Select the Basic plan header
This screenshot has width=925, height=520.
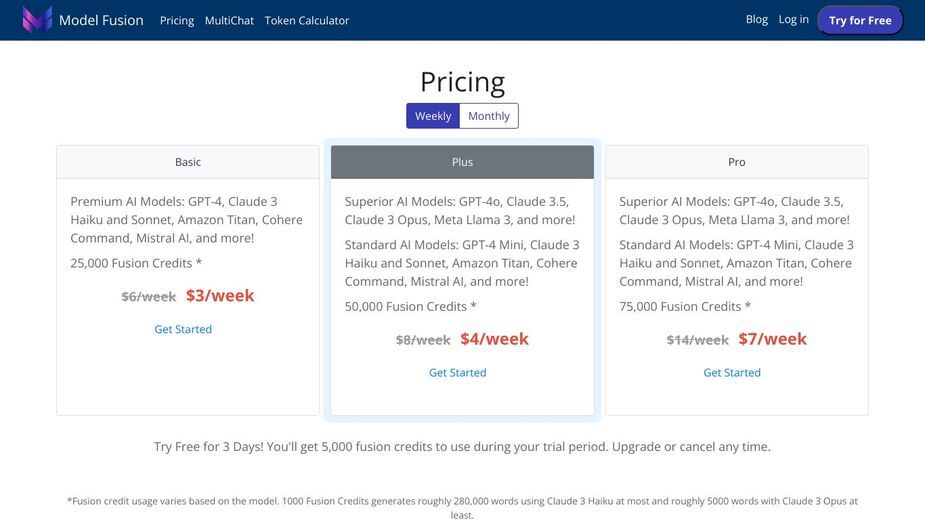point(188,162)
